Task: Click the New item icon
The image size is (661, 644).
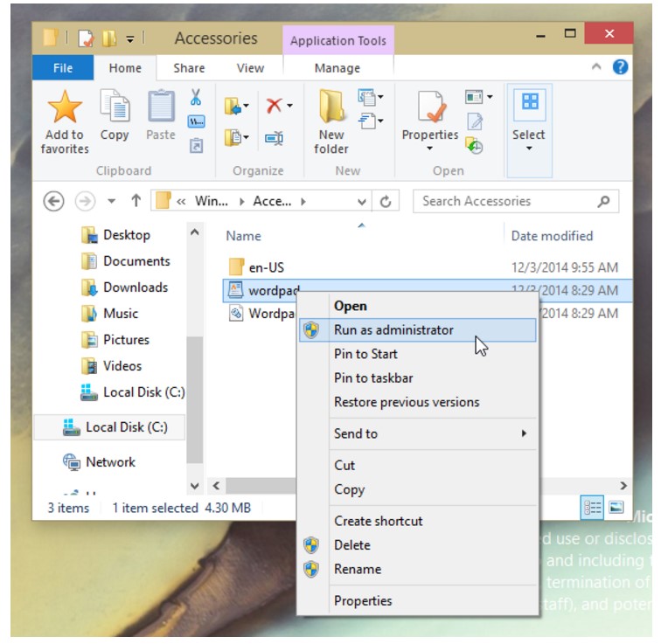Action: tap(366, 97)
